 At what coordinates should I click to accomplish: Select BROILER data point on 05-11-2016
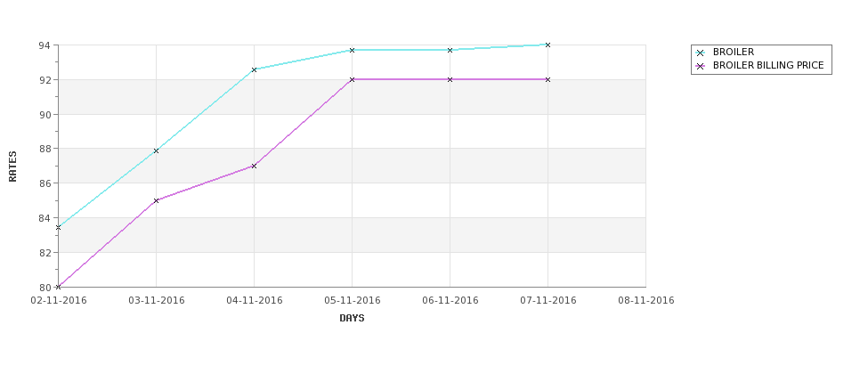[x=352, y=51]
